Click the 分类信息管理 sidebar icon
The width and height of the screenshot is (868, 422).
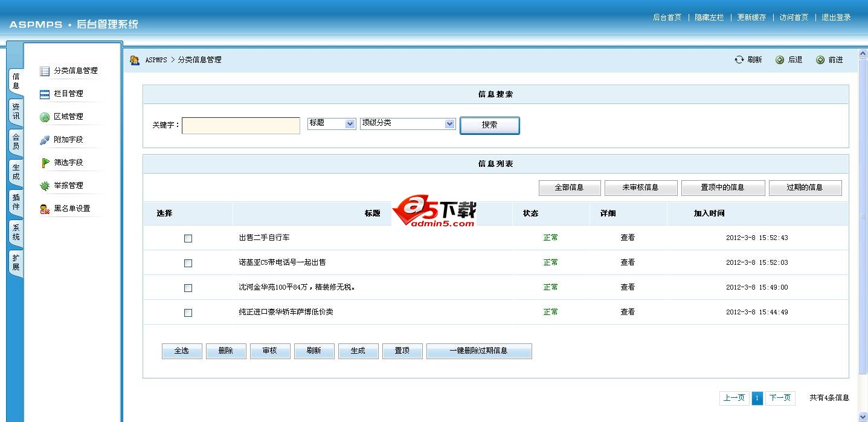pos(45,71)
